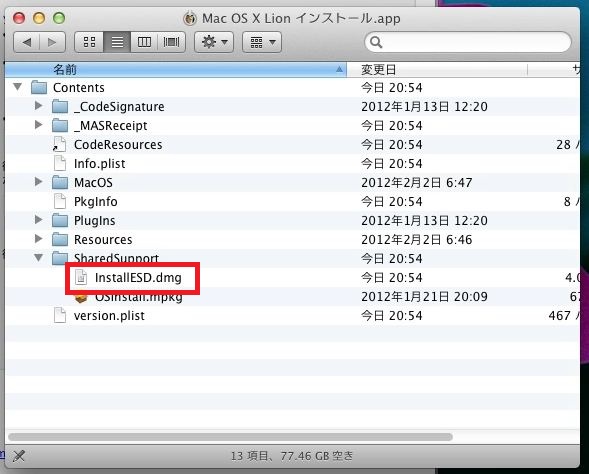This screenshot has height=474, width=589.
Task: Select the Resources folder icon
Action: [60, 239]
